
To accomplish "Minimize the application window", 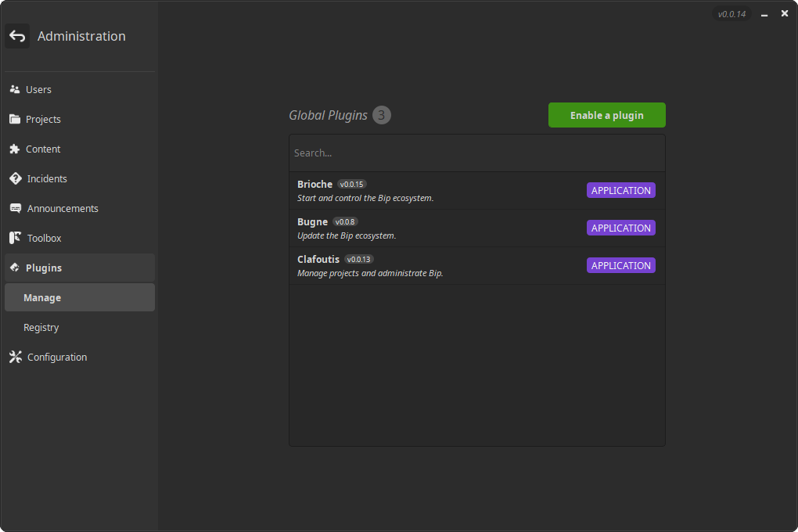I will [x=763, y=14].
